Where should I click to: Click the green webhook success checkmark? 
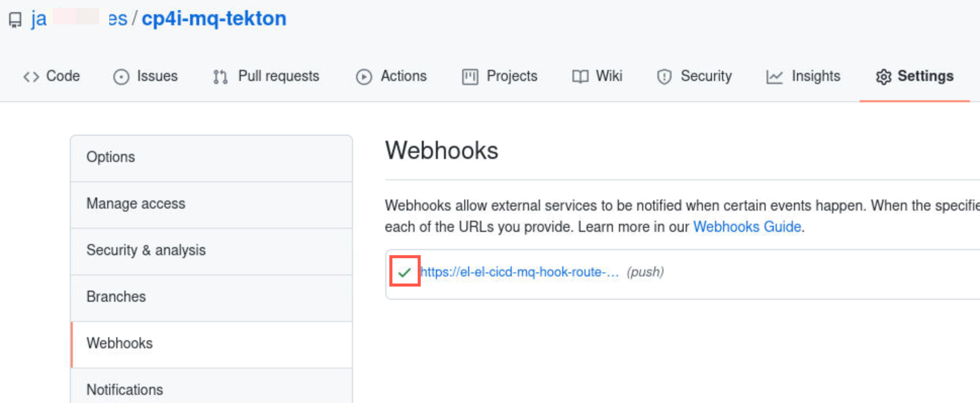pyautogui.click(x=404, y=272)
